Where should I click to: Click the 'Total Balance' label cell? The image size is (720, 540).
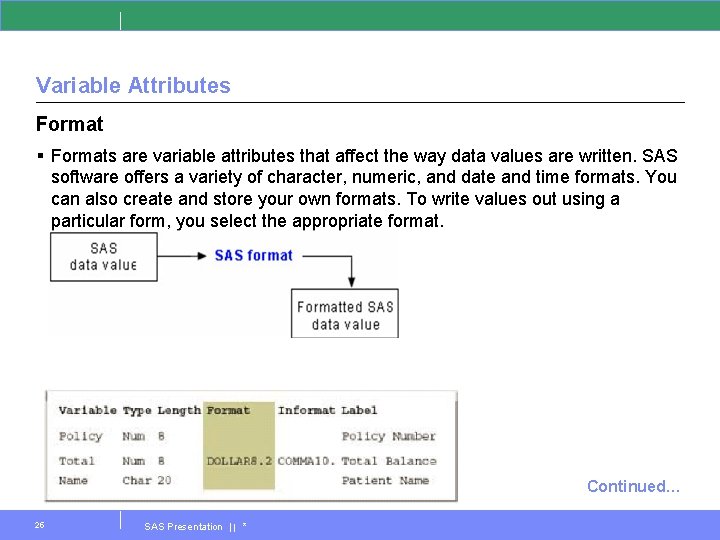(x=389, y=461)
